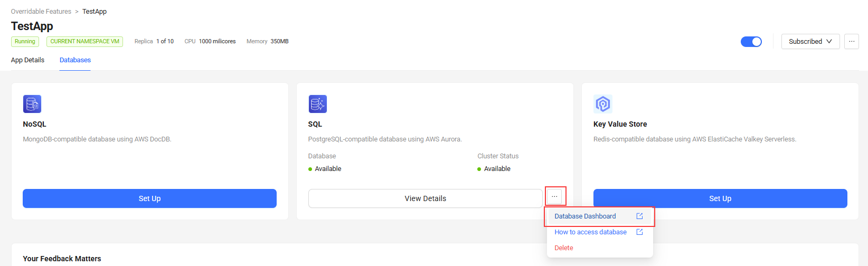Viewport: 868px width, 266px height.
Task: Click the CPU 1000 milicores value
Action: pyautogui.click(x=217, y=41)
